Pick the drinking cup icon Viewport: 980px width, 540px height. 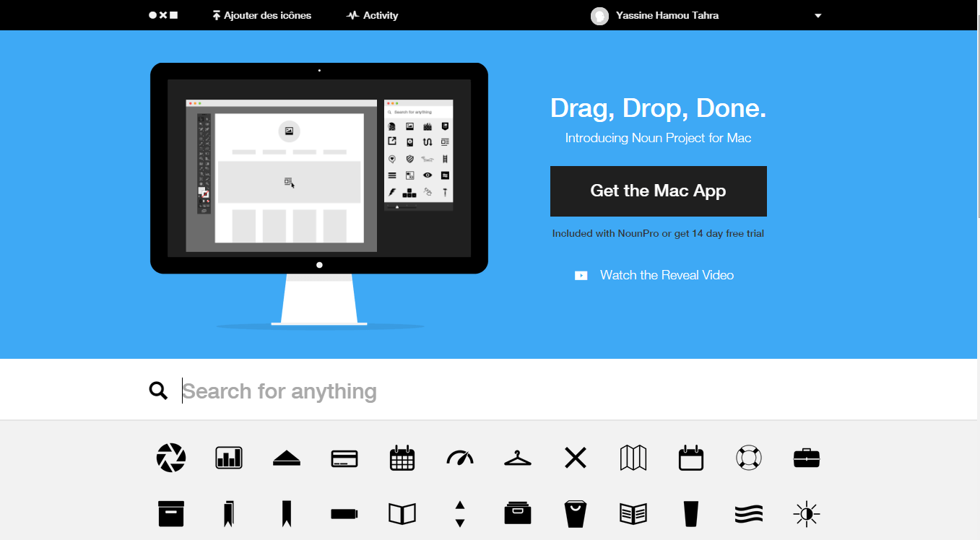coord(691,514)
